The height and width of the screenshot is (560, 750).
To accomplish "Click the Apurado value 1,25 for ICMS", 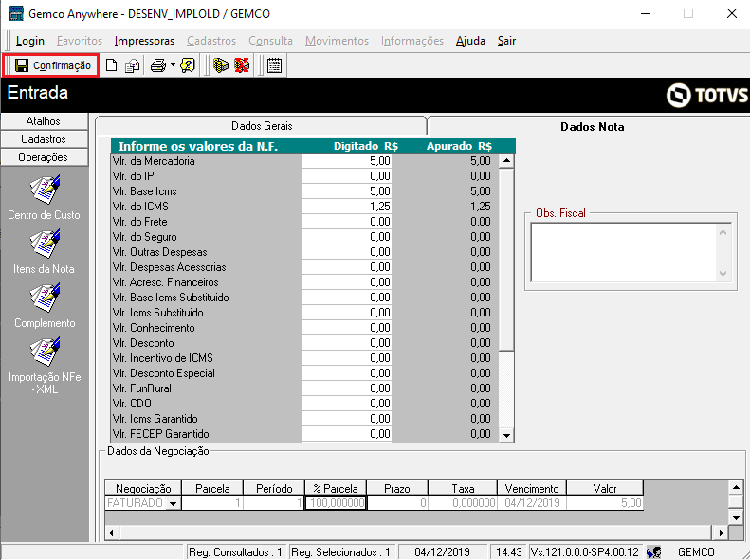I will 480,207.
